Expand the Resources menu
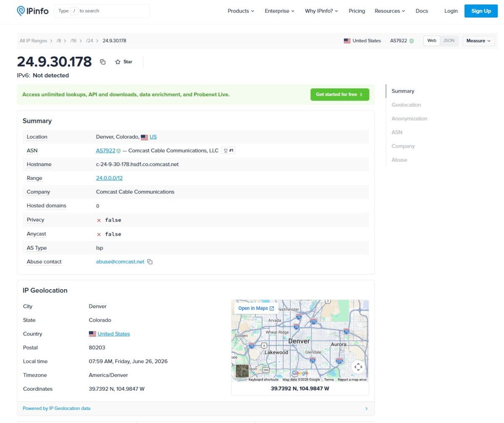Screen dimensions: 504x423 coord(390,11)
